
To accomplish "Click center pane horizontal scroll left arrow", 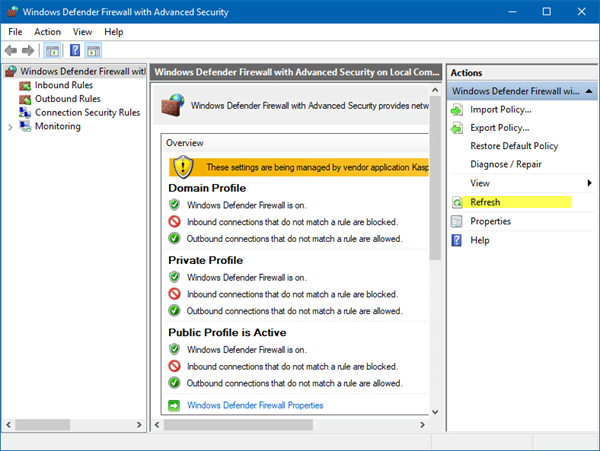I will click(157, 425).
